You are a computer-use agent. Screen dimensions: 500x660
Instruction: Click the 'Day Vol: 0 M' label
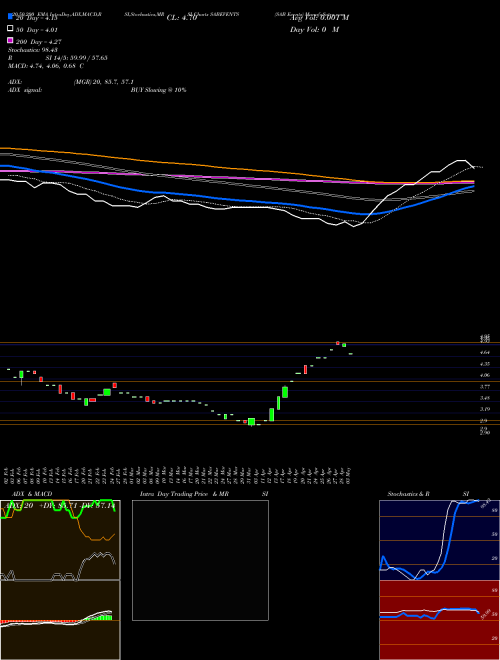click(314, 29)
